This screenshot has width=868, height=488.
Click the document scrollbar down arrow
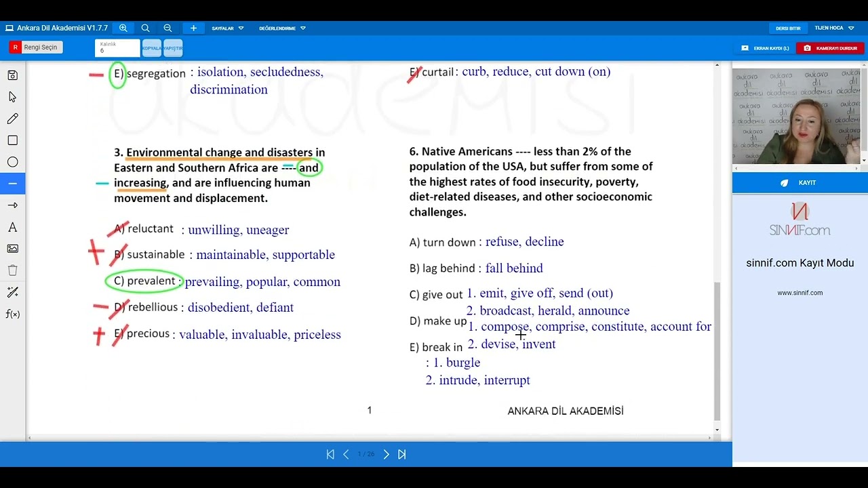717,430
